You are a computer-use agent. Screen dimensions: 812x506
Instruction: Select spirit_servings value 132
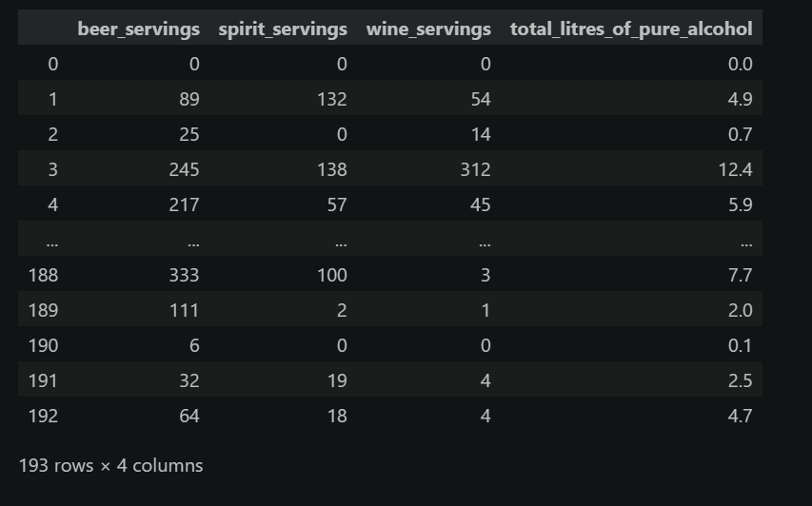tap(332, 99)
